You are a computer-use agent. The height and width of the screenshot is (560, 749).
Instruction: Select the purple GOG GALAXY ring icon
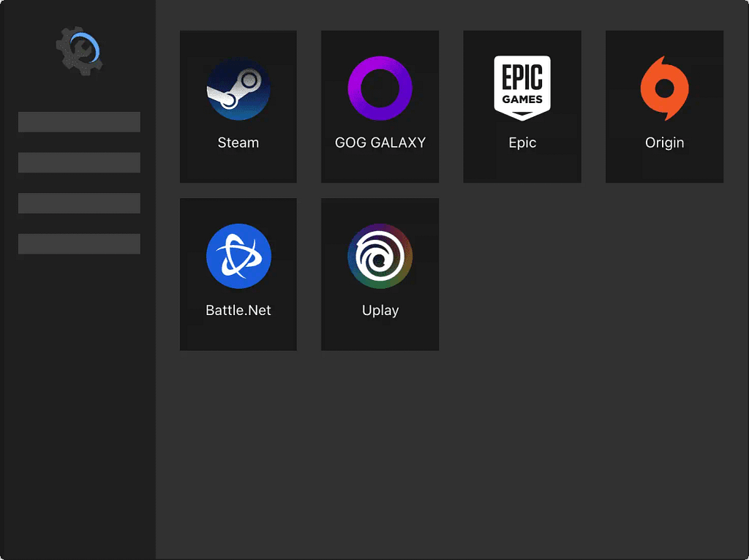point(380,88)
